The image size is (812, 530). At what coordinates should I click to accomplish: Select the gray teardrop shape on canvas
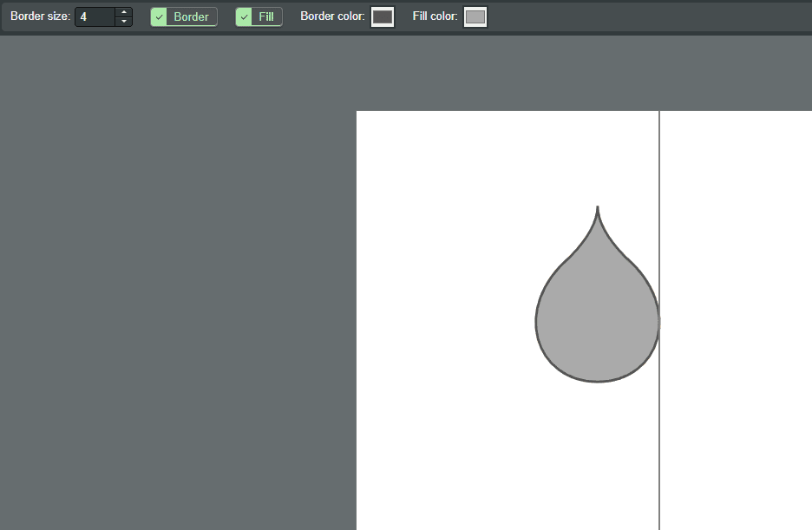coord(597,321)
